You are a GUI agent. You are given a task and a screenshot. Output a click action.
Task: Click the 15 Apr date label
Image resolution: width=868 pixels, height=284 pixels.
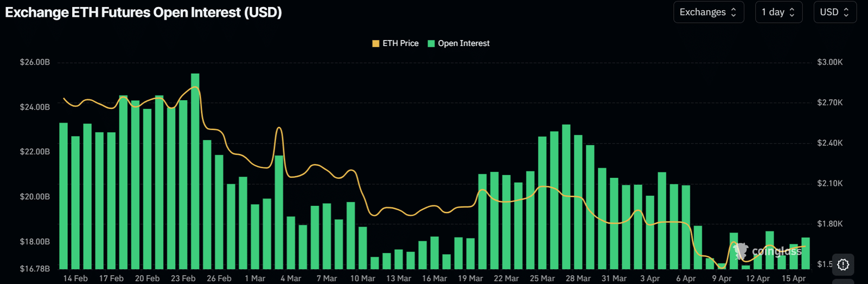793,278
